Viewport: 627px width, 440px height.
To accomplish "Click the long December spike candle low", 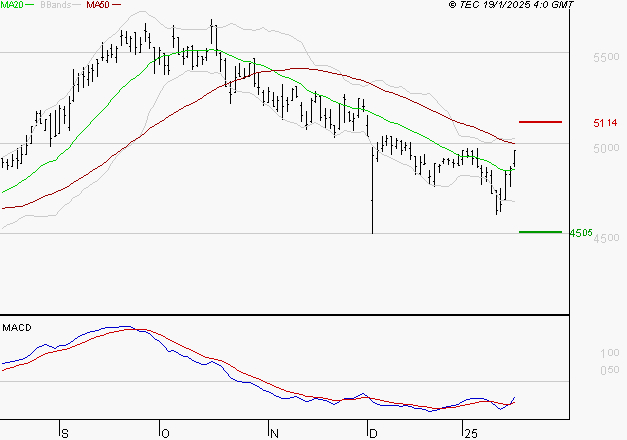I will [372, 231].
